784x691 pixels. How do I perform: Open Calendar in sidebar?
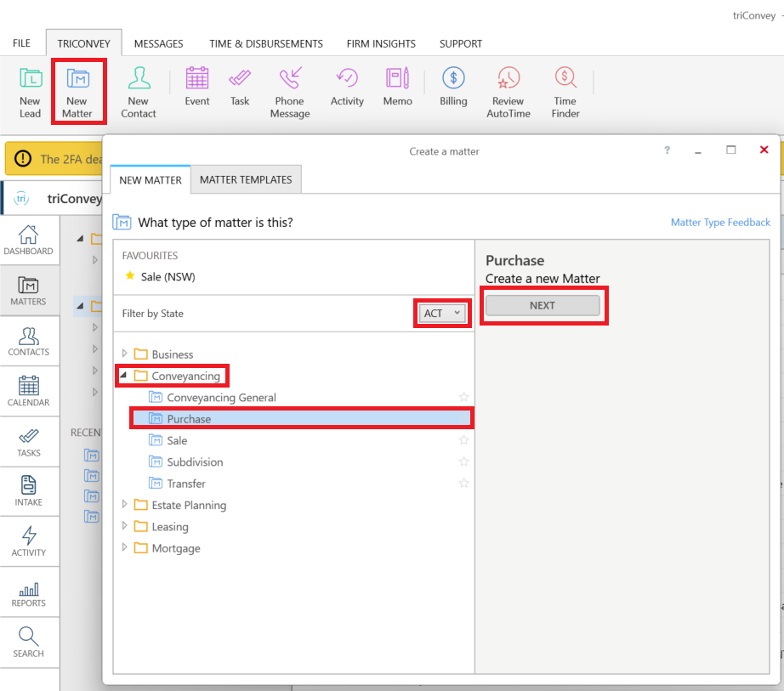click(29, 391)
